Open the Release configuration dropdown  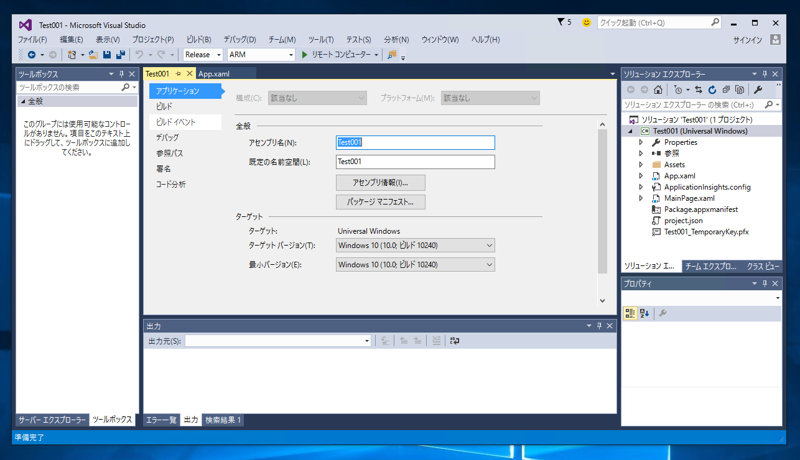click(203, 55)
